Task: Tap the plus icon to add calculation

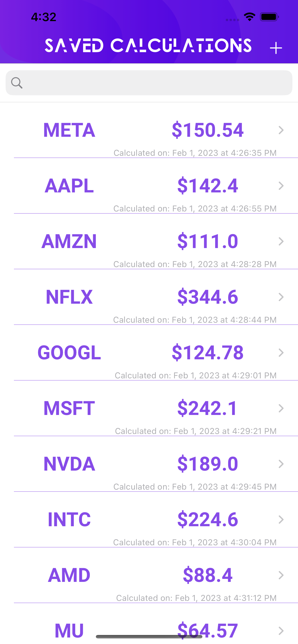Action: tap(276, 48)
